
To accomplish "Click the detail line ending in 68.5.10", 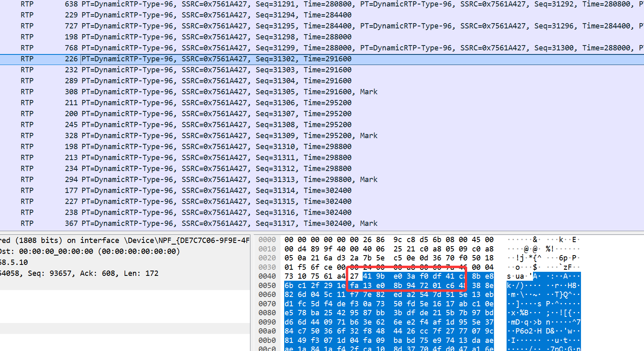I will 125,262.
